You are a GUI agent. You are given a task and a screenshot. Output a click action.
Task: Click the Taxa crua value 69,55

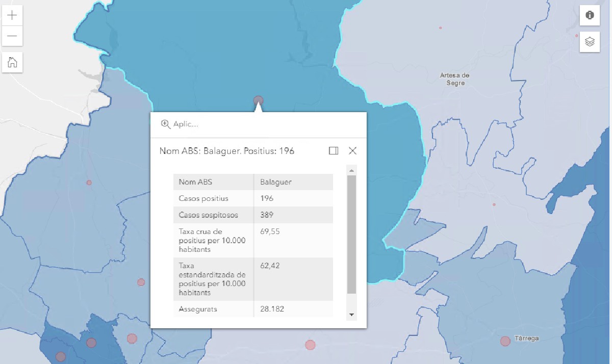[x=270, y=231]
